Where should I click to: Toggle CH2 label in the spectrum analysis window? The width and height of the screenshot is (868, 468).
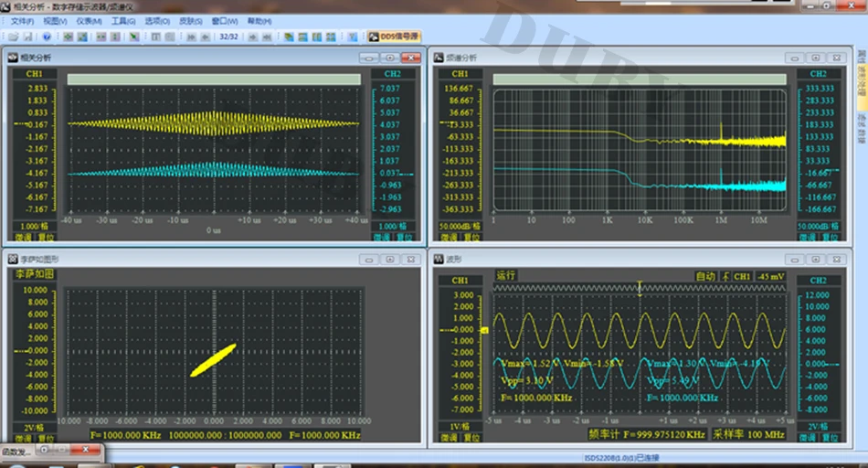point(818,74)
